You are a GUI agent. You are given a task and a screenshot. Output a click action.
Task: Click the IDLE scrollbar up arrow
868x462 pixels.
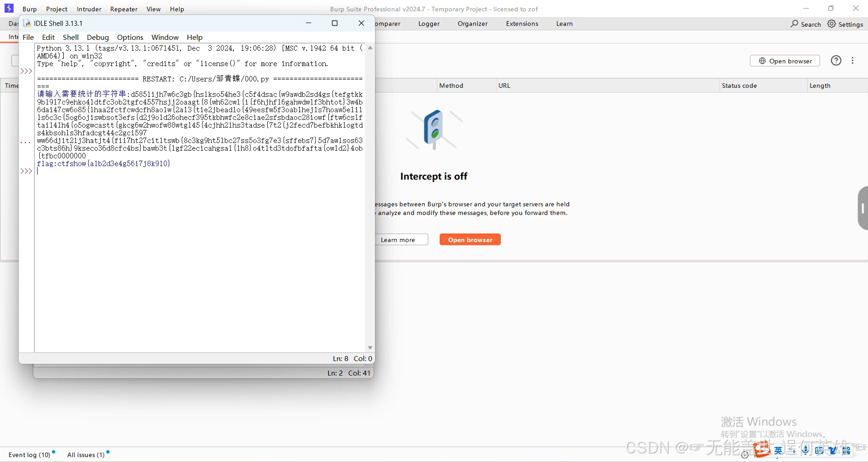coord(370,48)
